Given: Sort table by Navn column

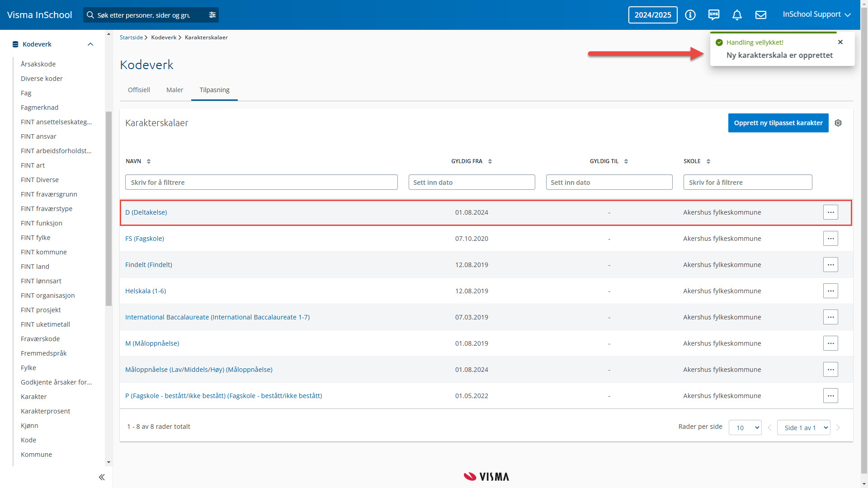Looking at the screenshot, I should [x=148, y=161].
